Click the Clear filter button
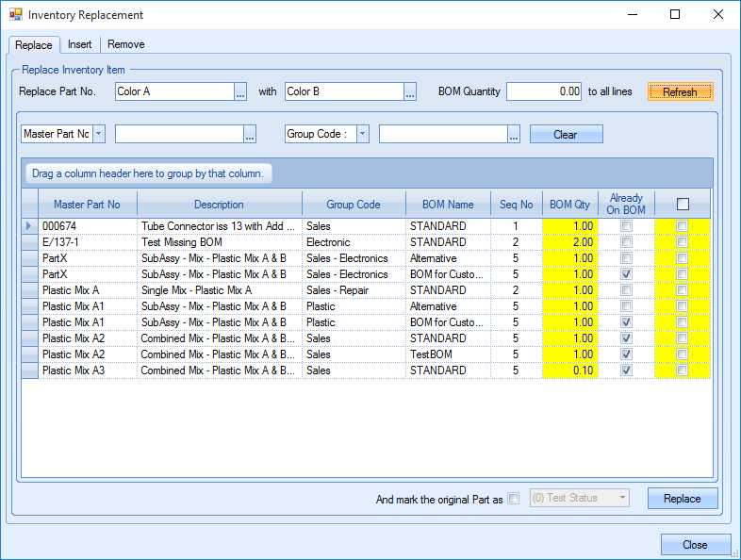The width and height of the screenshot is (741, 560). point(566,135)
